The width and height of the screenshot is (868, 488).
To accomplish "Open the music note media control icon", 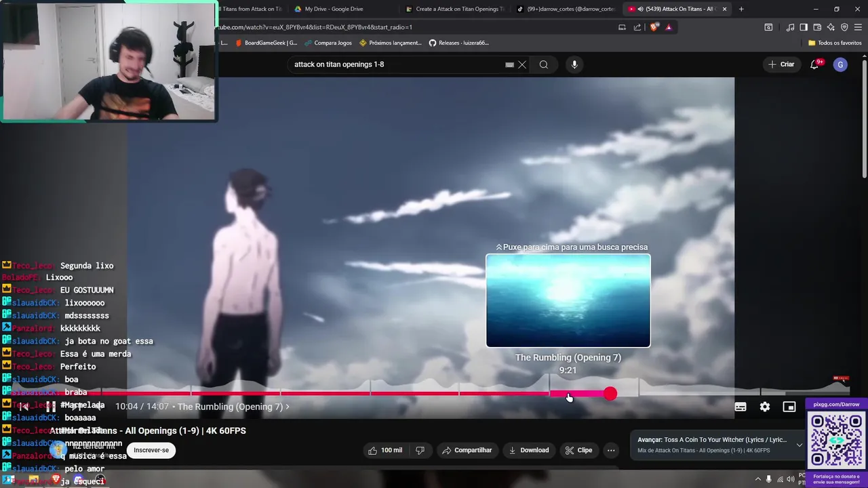I will [790, 27].
